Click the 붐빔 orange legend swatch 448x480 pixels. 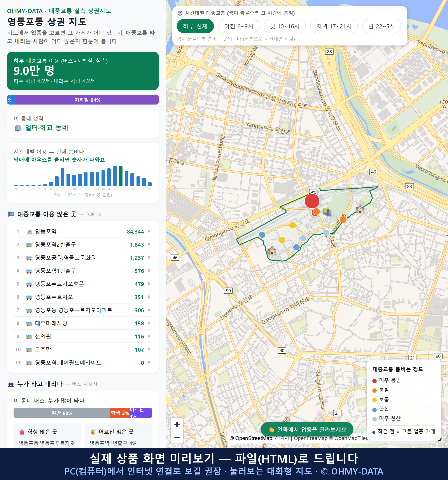click(x=374, y=390)
